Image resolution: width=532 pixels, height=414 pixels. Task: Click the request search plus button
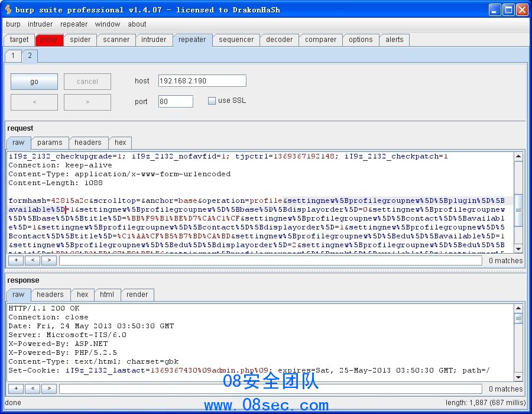pos(16,260)
